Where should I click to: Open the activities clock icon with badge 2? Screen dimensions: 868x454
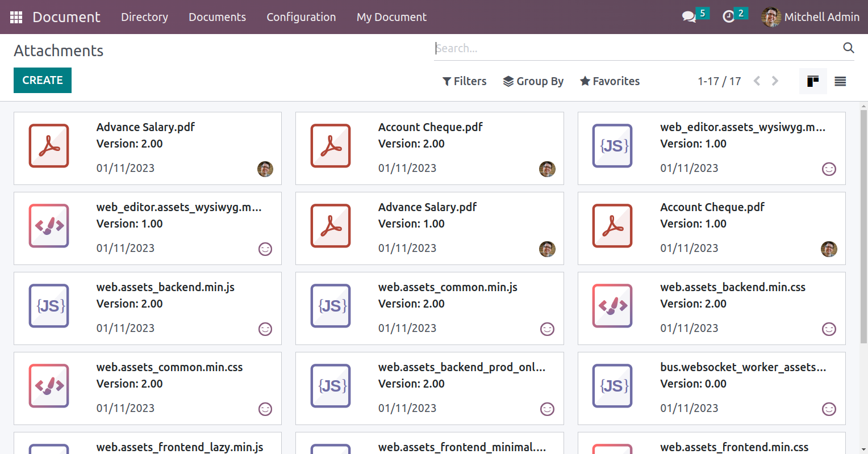(729, 17)
